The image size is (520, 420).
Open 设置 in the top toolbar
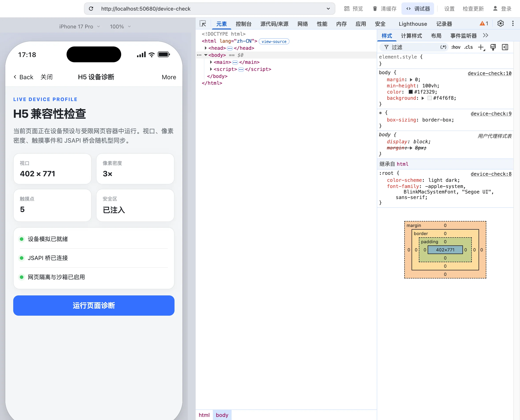pos(449,9)
